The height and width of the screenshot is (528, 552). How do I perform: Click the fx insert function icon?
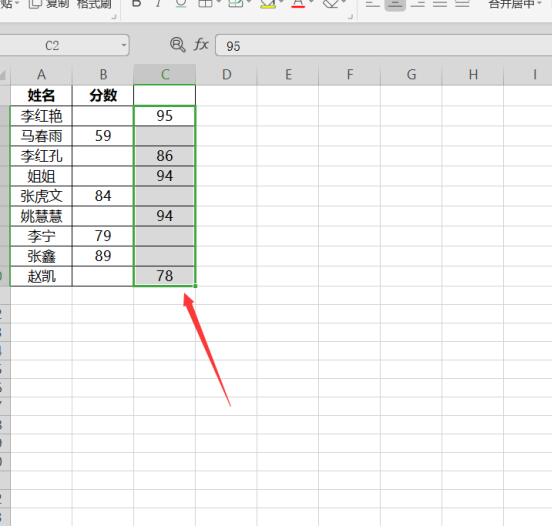tap(201, 45)
